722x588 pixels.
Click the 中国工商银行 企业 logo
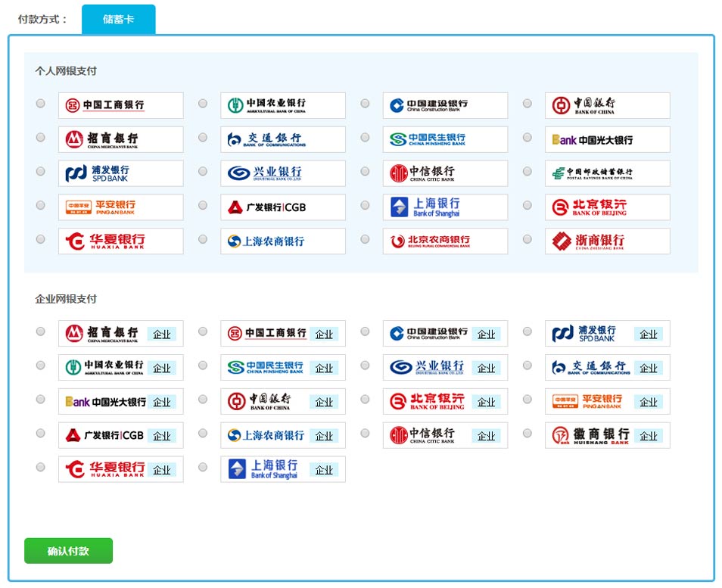283,334
